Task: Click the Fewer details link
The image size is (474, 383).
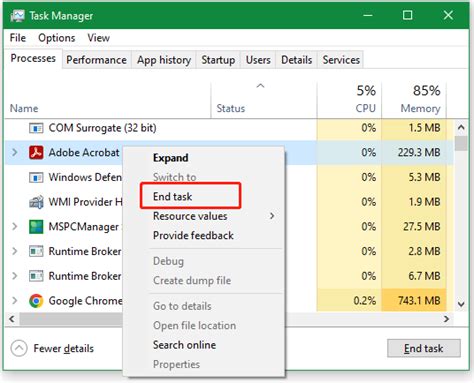Action: pos(63,349)
